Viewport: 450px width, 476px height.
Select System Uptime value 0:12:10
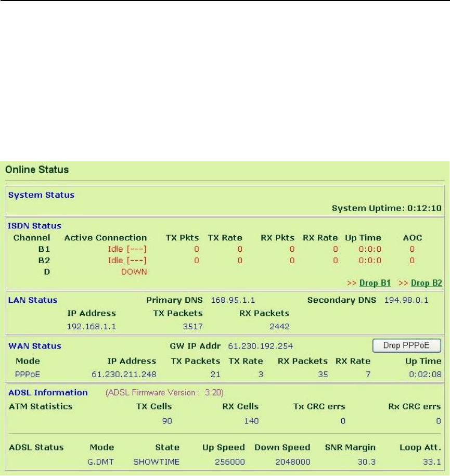[x=424, y=208]
